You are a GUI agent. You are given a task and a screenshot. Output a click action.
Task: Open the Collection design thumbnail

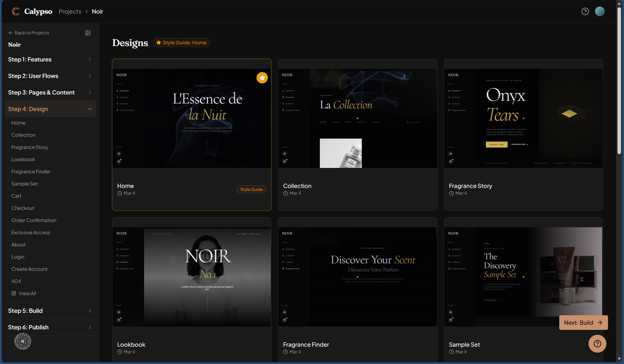click(357, 116)
